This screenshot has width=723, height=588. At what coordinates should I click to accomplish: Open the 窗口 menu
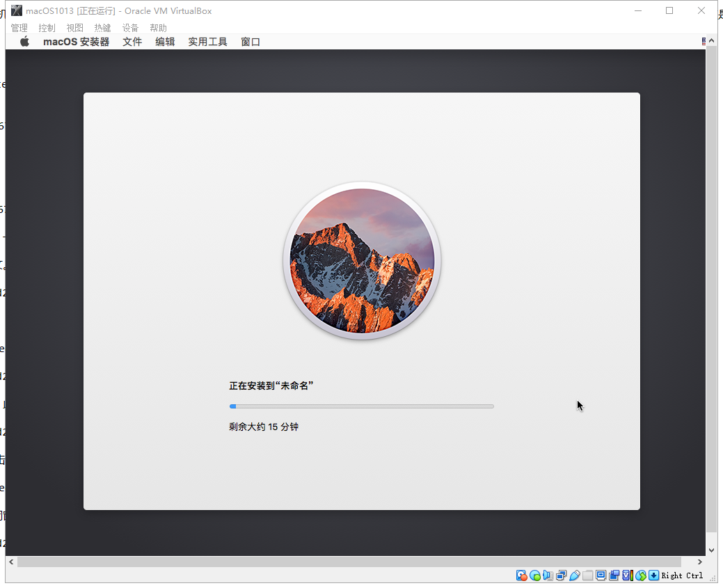pyautogui.click(x=251, y=42)
